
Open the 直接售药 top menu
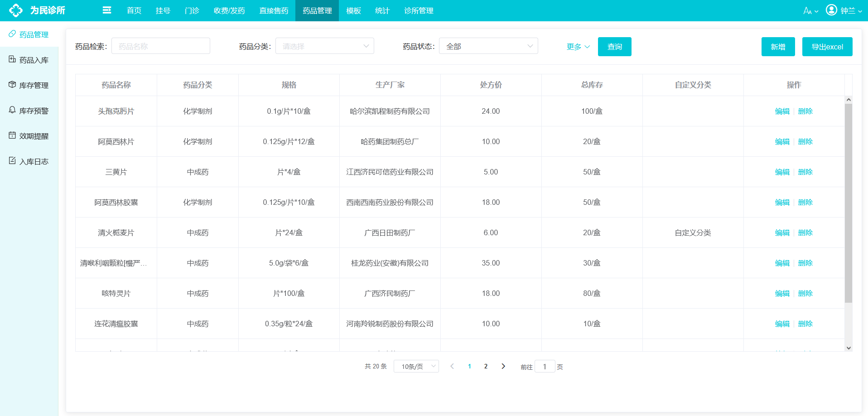[x=274, y=10]
